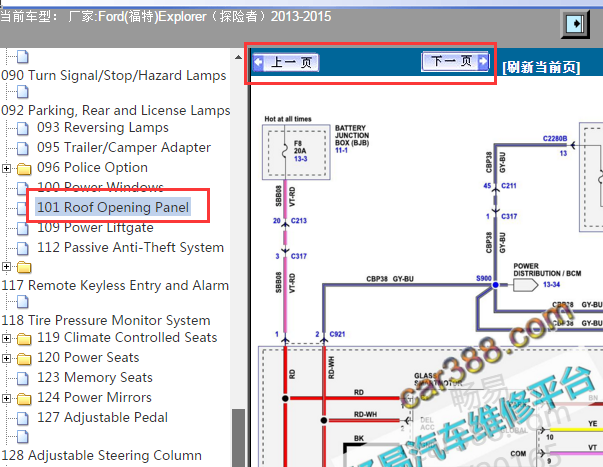603x467 pixels.
Task: Open 127 Adjustable Pedal item
Action: click(x=102, y=417)
